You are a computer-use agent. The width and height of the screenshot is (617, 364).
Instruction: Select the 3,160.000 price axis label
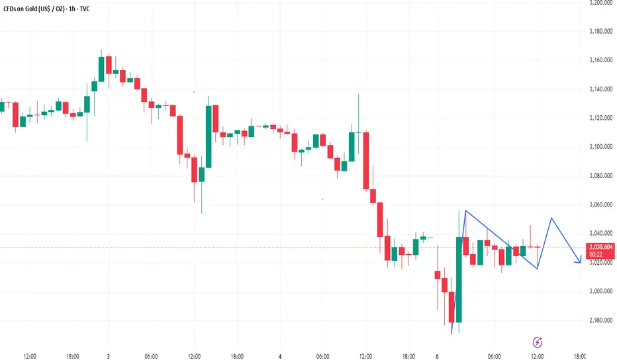point(601,60)
